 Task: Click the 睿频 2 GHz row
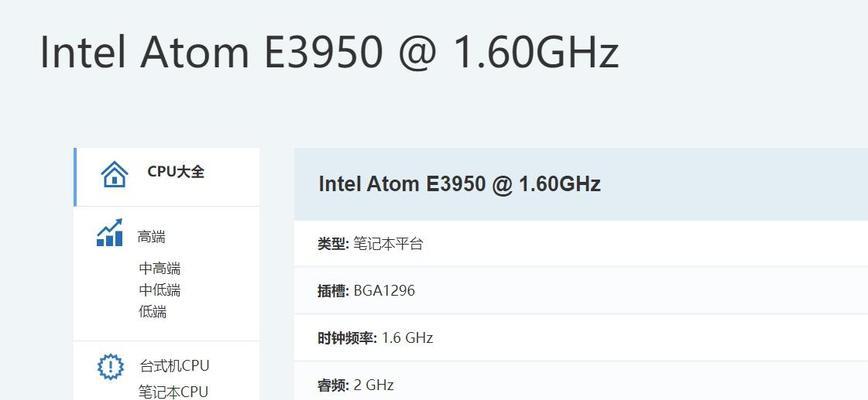click(x=581, y=381)
